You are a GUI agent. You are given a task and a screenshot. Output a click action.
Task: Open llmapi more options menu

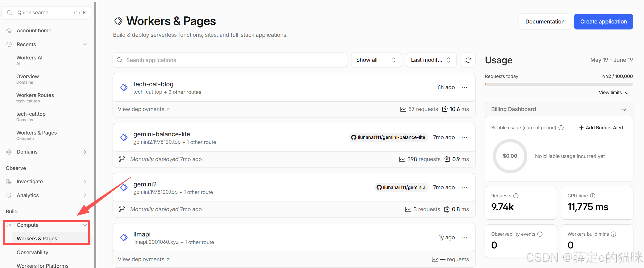[464, 238]
